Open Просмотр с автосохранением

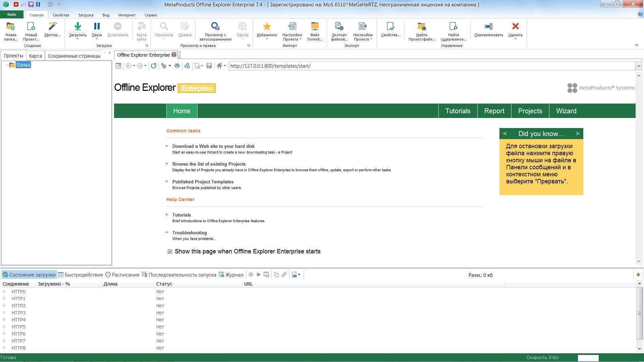[x=215, y=31]
